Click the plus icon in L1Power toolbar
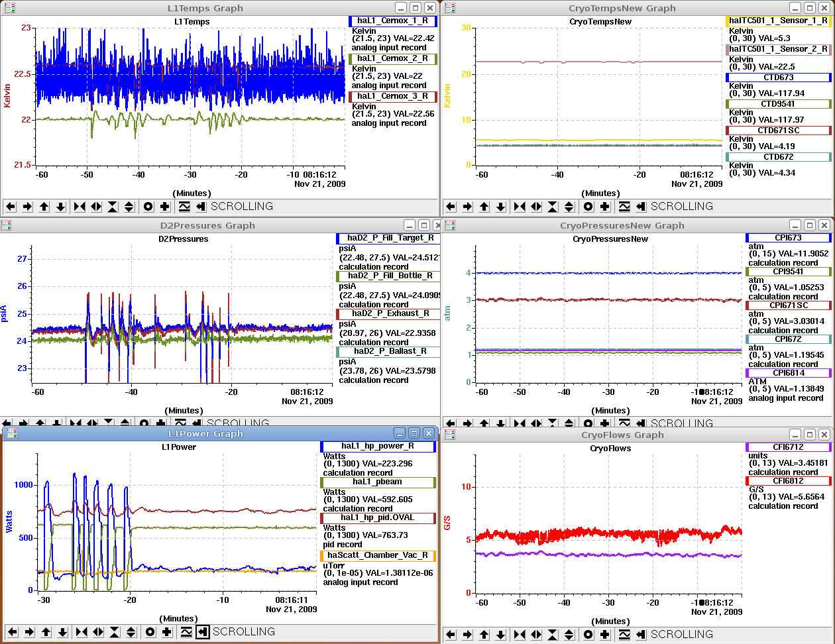 pos(167,632)
